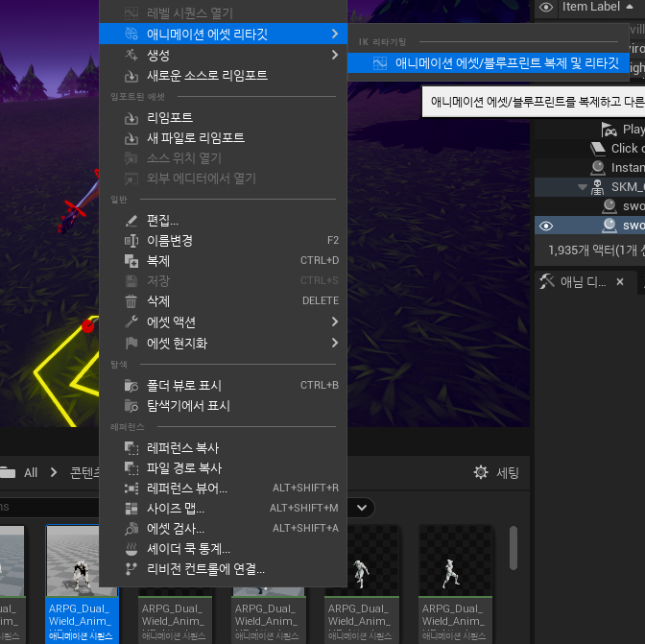Choose 애니메이션 에셋/블루프린트 복제 및 리타깃 option
Screen dimensions: 645x644
[x=488, y=63]
